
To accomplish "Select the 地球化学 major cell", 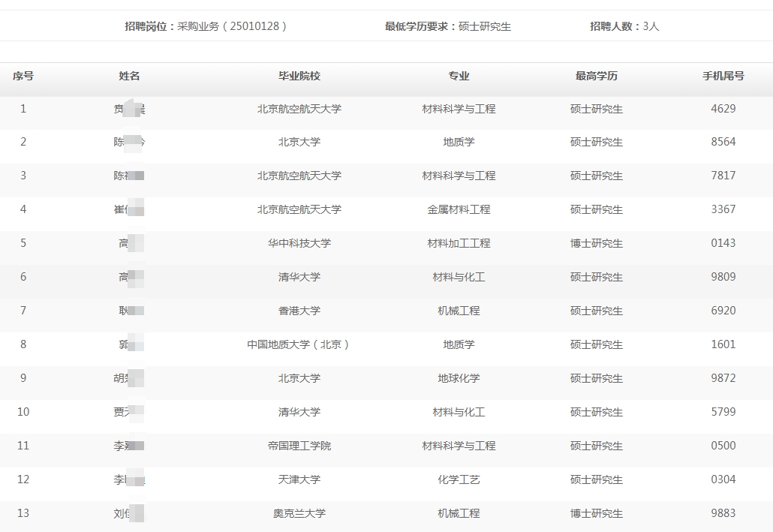I will point(459,378).
